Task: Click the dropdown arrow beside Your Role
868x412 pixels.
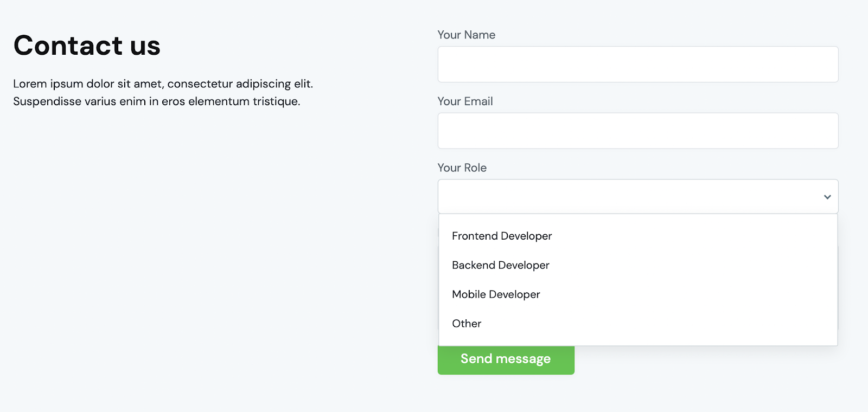Action: (x=827, y=196)
